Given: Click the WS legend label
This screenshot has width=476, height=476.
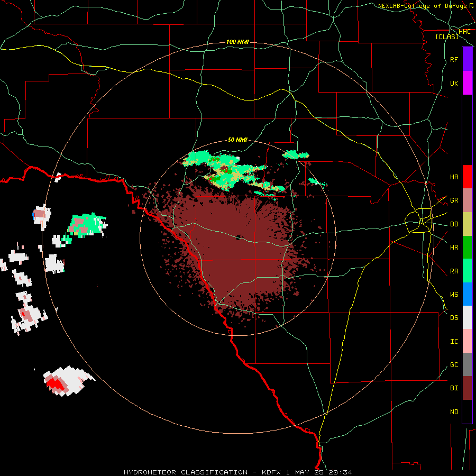Looking at the screenshot, I should click(454, 294).
